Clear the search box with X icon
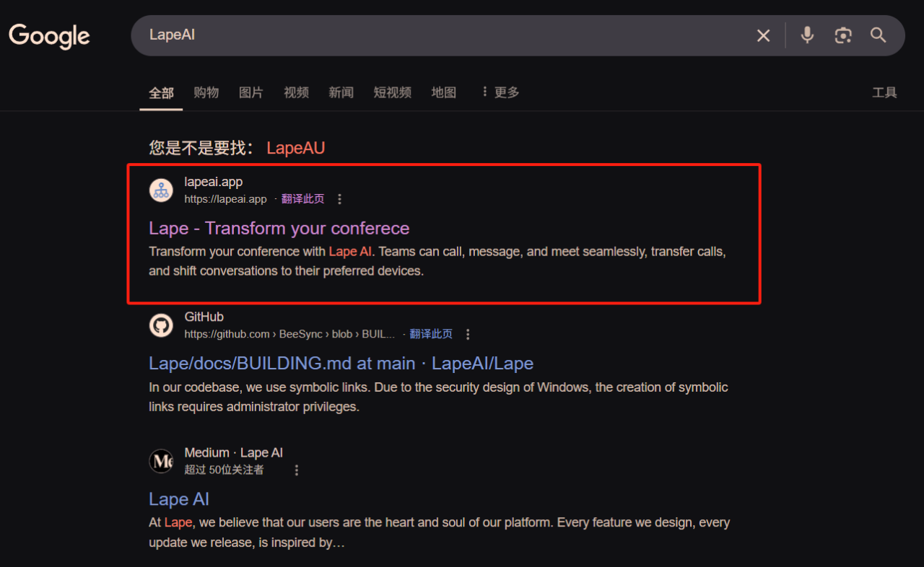The height and width of the screenshot is (567, 924). (763, 35)
